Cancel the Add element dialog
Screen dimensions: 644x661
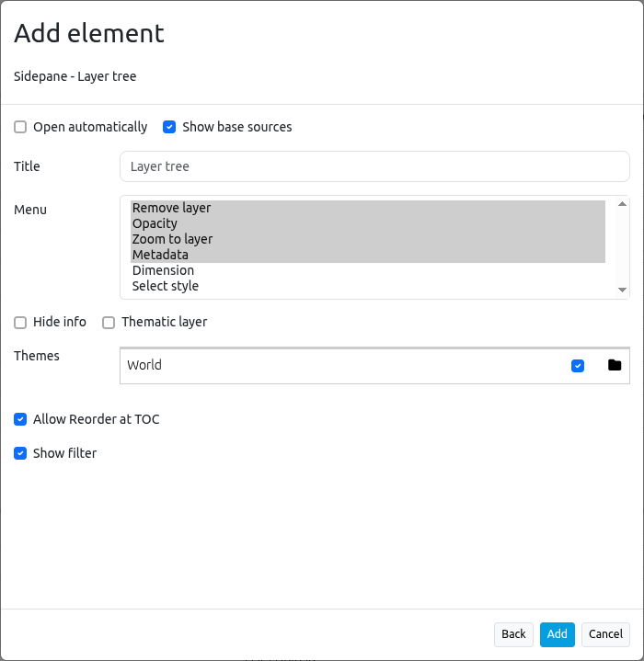tap(605, 634)
